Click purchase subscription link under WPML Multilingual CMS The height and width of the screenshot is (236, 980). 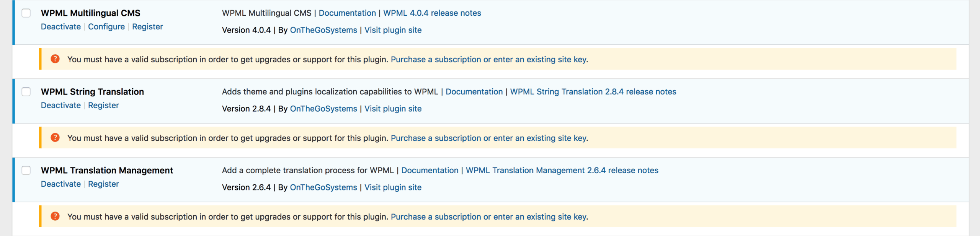pyautogui.click(x=489, y=59)
